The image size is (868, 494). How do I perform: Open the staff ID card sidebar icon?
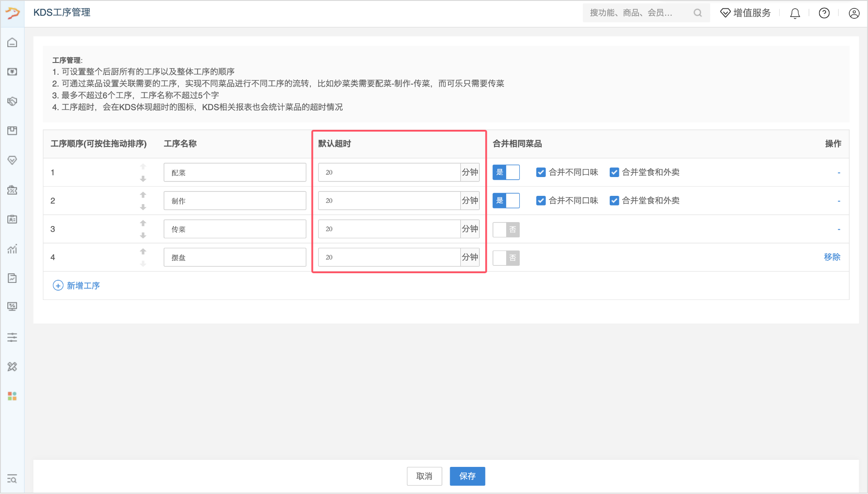(x=12, y=219)
